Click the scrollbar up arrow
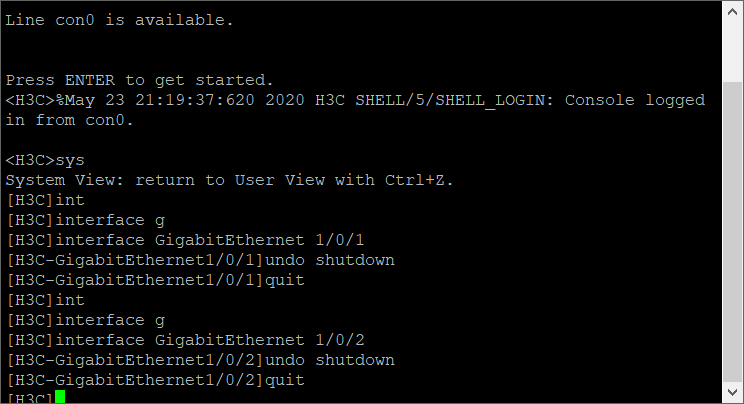The image size is (744, 404). 733,11
